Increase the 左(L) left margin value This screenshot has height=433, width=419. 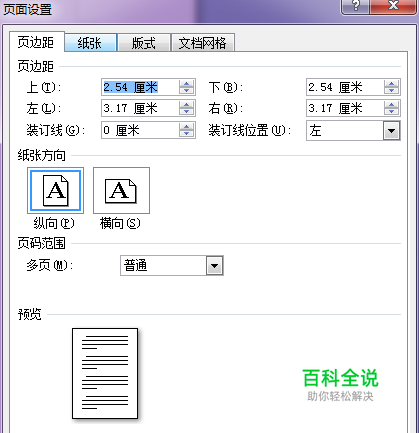pyautogui.click(x=187, y=104)
